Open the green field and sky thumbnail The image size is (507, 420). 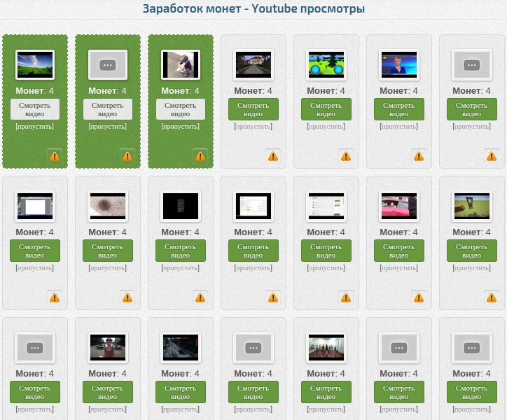35,64
